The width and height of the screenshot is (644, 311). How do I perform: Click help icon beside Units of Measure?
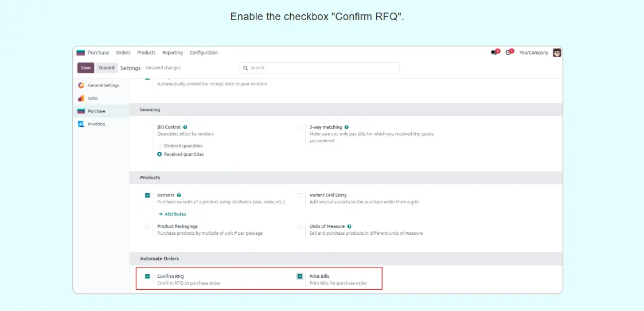tap(349, 227)
